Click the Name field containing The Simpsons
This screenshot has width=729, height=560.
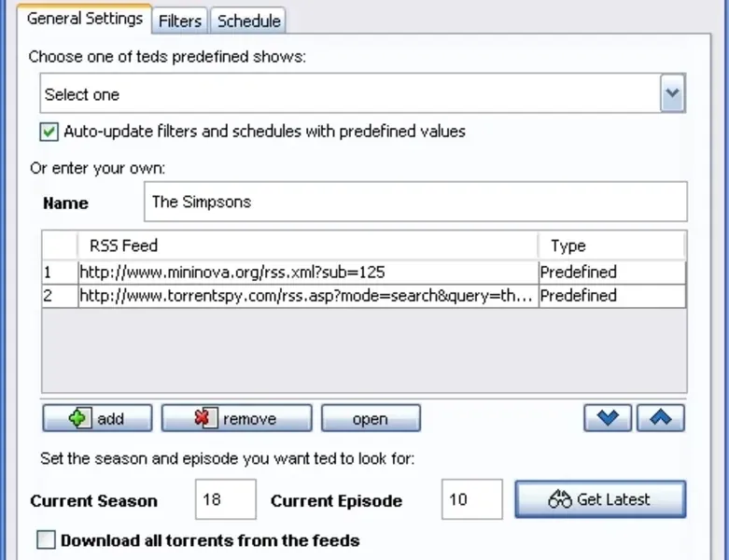pos(415,202)
